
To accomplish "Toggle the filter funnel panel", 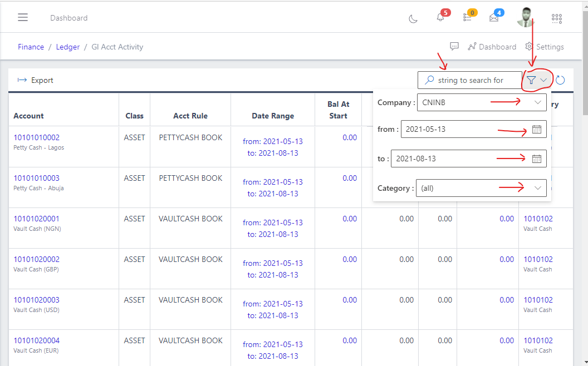I will click(532, 80).
